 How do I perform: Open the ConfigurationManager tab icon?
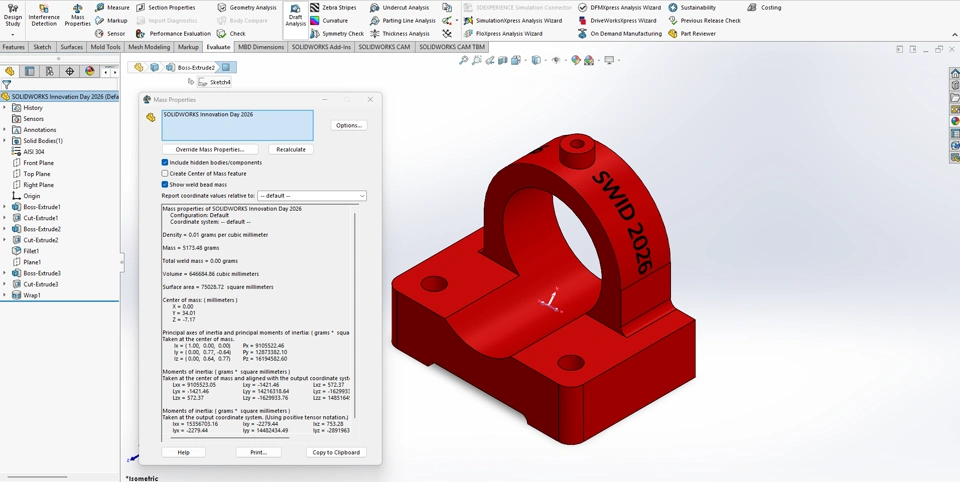(x=50, y=71)
